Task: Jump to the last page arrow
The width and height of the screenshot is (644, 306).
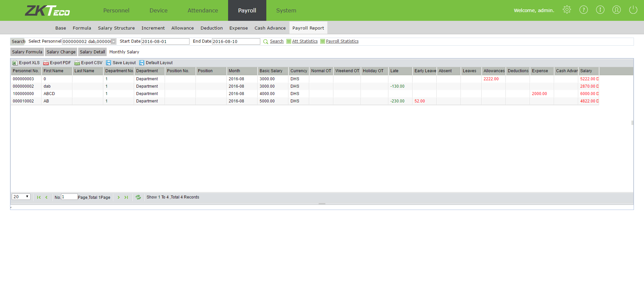Action: point(126,197)
